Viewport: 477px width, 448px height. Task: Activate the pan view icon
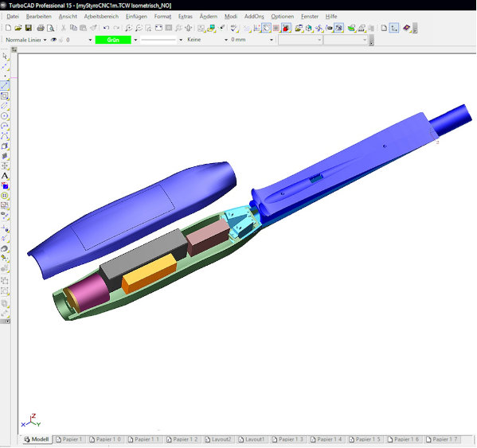[x=188, y=28]
